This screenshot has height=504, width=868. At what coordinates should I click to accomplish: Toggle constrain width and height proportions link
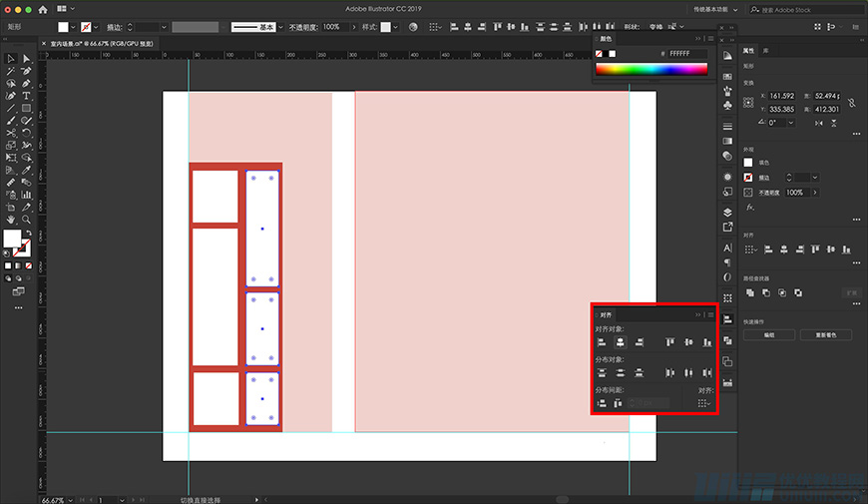tap(850, 103)
